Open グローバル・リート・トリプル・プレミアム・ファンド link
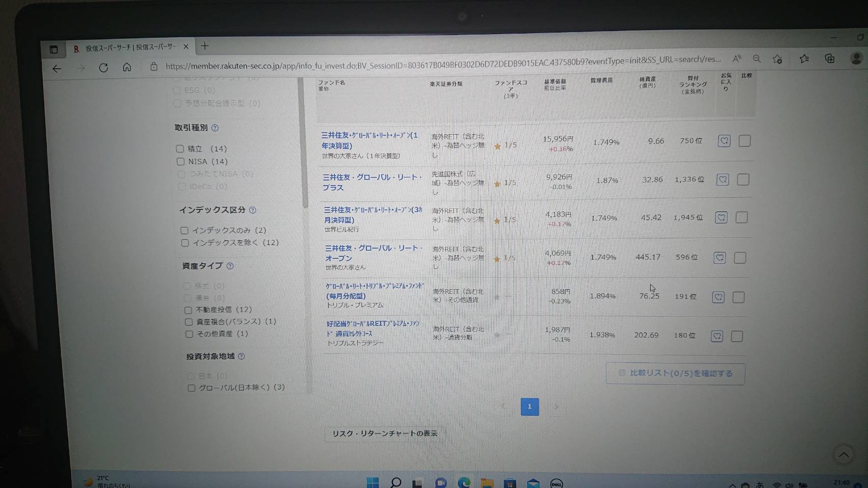Viewport: 868px width, 488px height. coord(375,290)
